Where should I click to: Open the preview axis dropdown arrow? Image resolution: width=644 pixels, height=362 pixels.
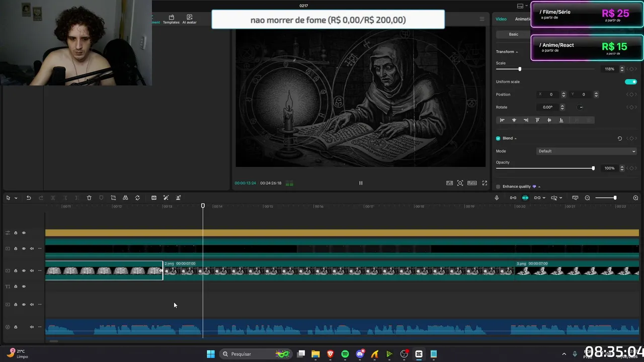click(x=560, y=198)
